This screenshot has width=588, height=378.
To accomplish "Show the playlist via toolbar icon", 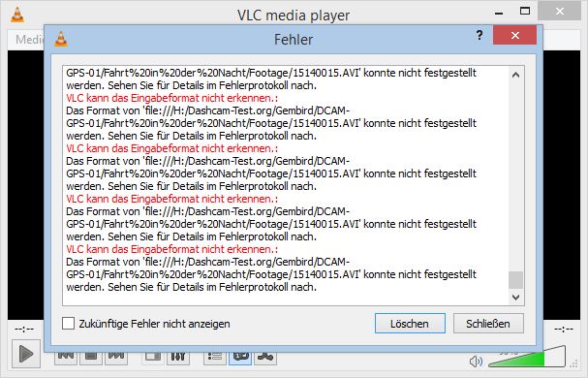I will pos(214,358).
